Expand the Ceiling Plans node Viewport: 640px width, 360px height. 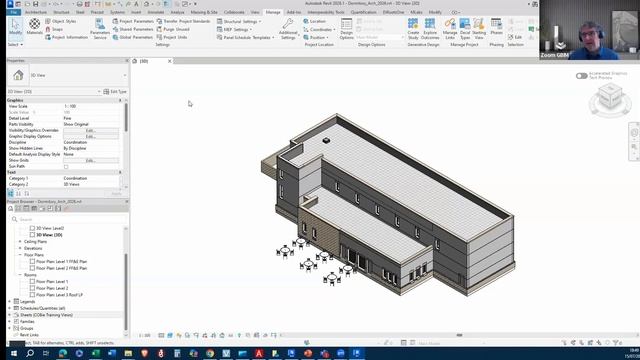coord(20,242)
